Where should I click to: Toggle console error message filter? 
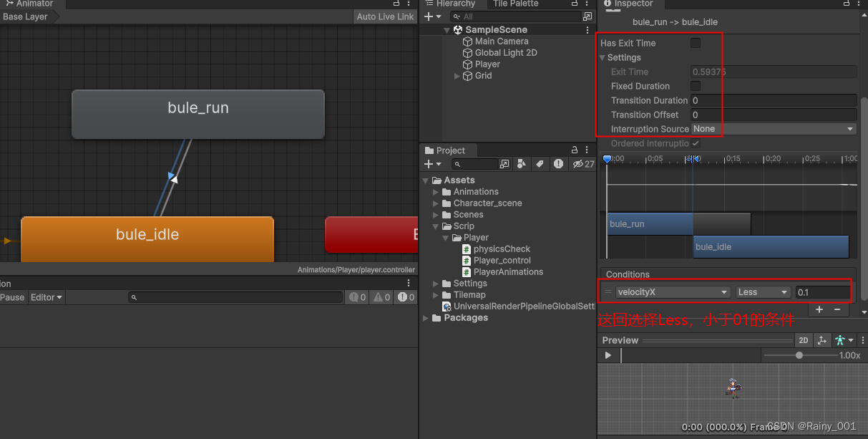coord(406,297)
